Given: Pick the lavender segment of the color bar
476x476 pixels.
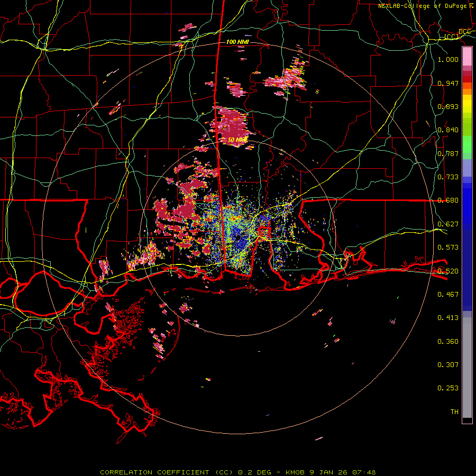Looking at the screenshot, I should (x=467, y=168).
